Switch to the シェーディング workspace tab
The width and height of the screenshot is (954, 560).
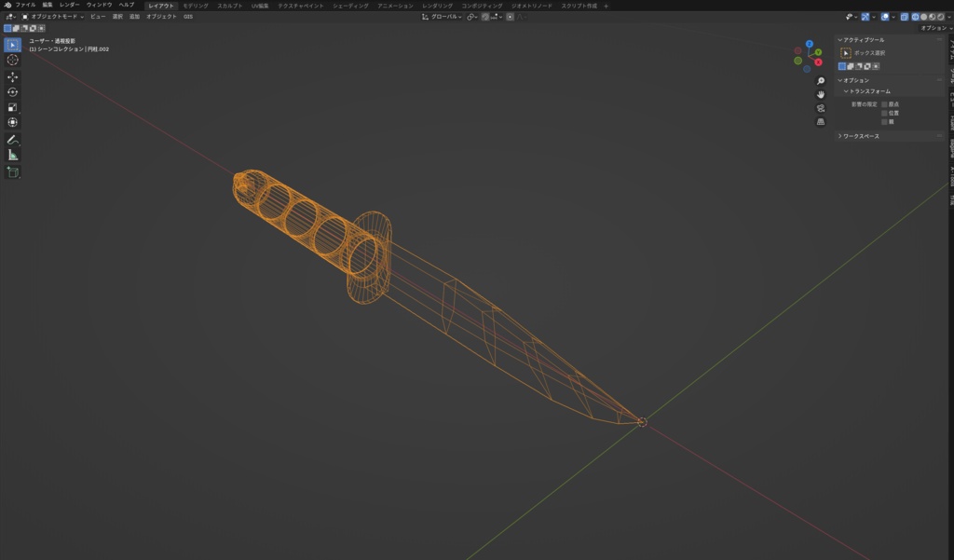pos(350,6)
